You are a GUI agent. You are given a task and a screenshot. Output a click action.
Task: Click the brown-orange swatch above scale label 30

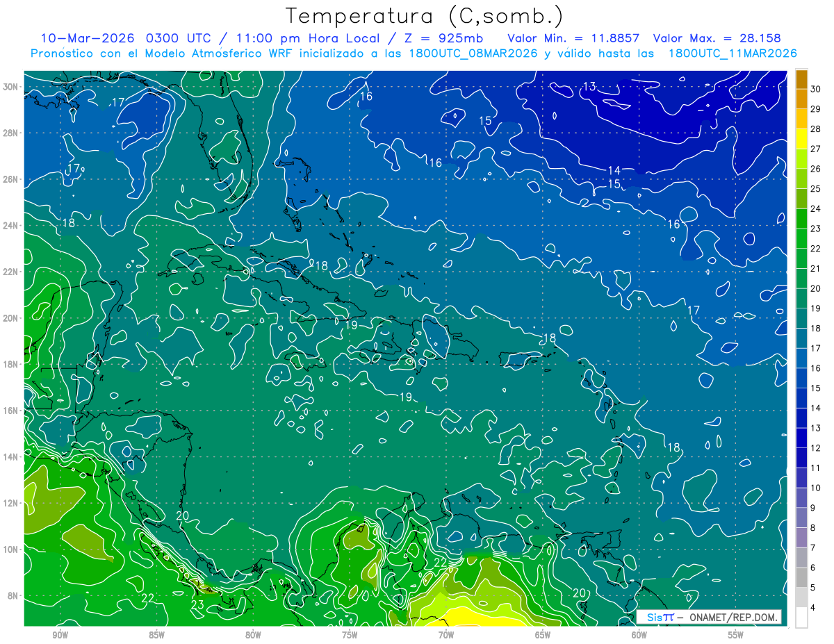(801, 79)
